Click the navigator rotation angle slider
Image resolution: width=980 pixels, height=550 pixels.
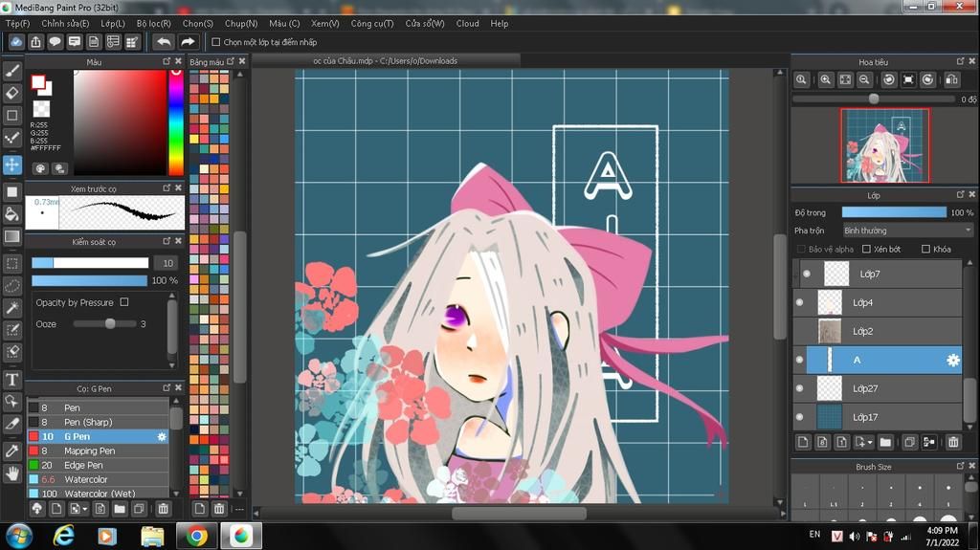click(874, 99)
